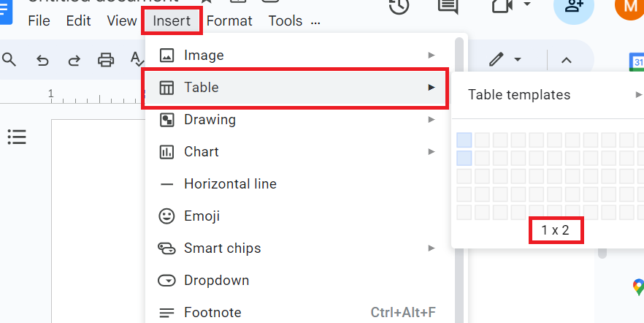
Task: Select Horizontal line from Insert menu
Action: tap(230, 184)
